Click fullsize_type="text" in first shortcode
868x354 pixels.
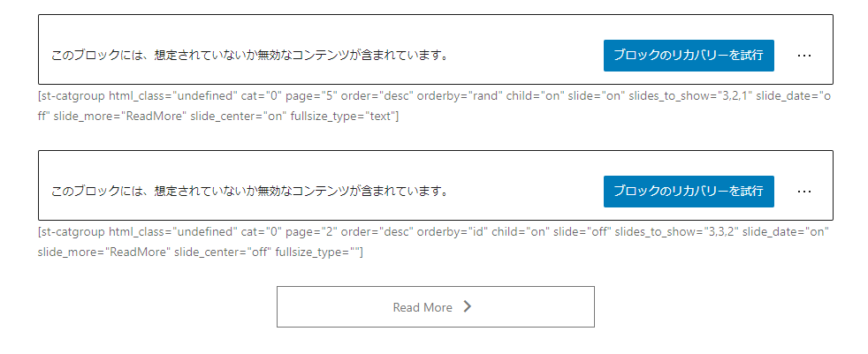[343, 117]
